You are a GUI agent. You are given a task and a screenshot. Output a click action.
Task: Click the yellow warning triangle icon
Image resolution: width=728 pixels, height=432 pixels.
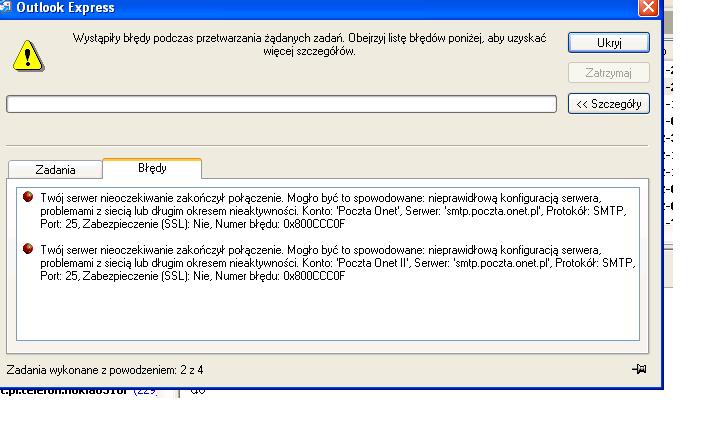tap(28, 56)
